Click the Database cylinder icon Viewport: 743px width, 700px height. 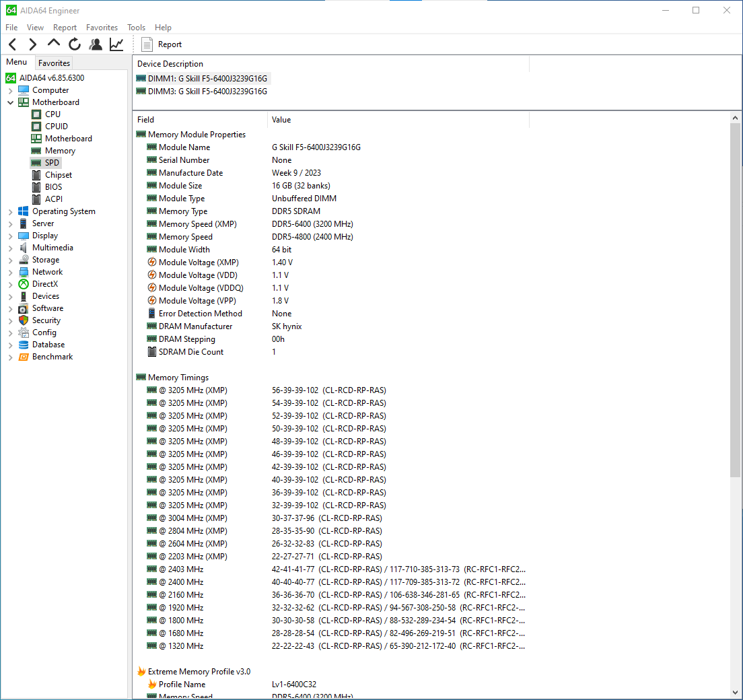click(x=23, y=345)
